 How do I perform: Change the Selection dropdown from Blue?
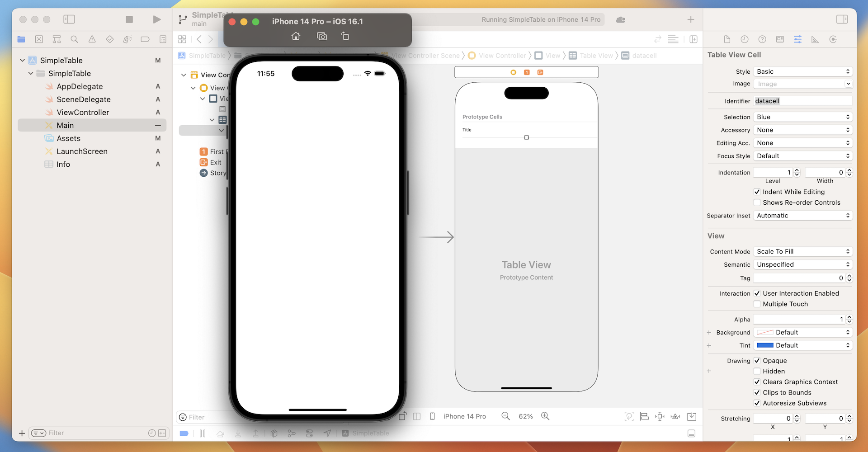pos(802,117)
